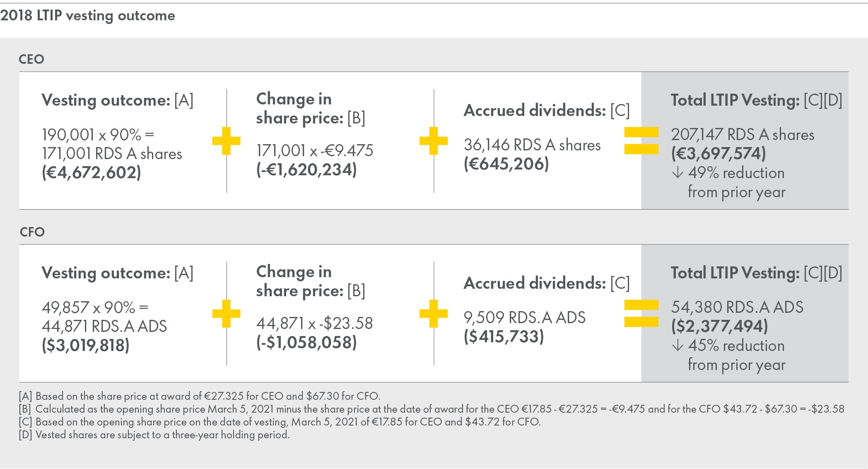This screenshot has width=868, height=469.
Task: Select the "2018 LTIP vesting outcome" title
Action: tap(88, 16)
